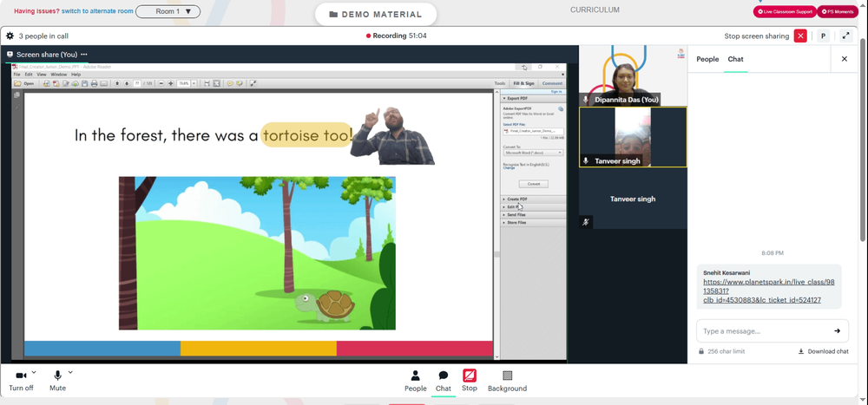Select Dipannita Das video tile
868x405 pixels.
click(633, 75)
